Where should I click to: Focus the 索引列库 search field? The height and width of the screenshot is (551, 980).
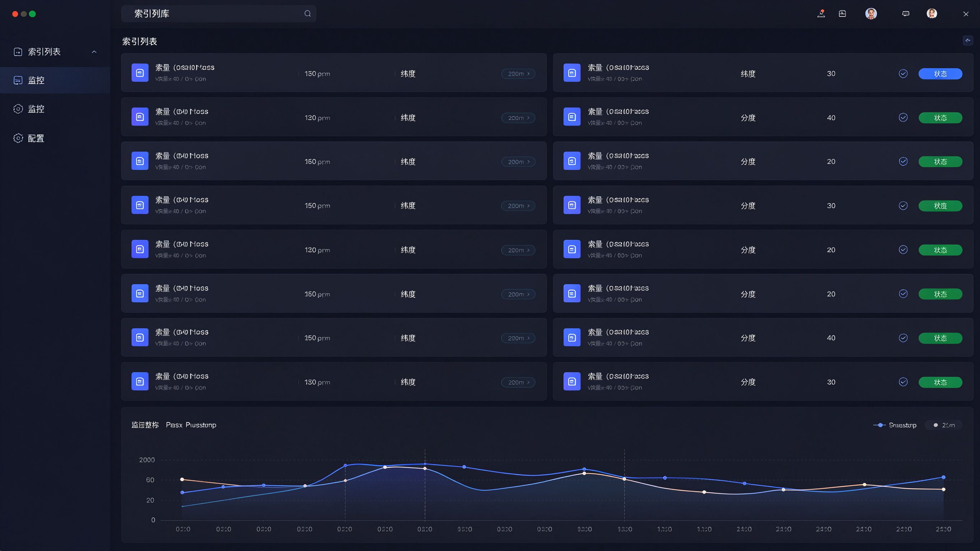point(218,14)
